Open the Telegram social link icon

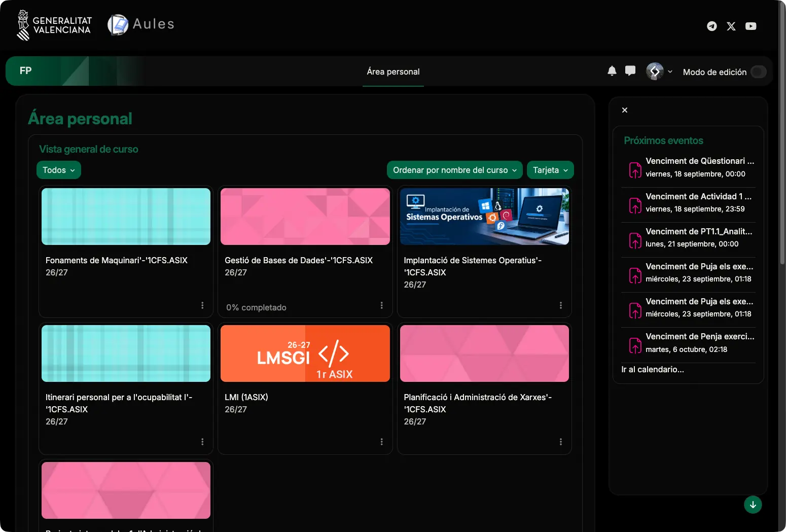click(x=712, y=26)
